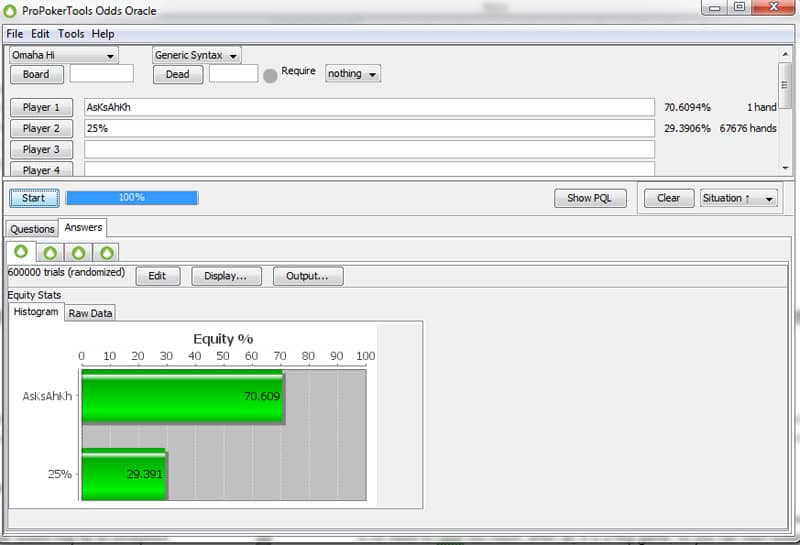The image size is (800, 545).
Task: Click the empty Player 4 input field
Action: point(369,169)
